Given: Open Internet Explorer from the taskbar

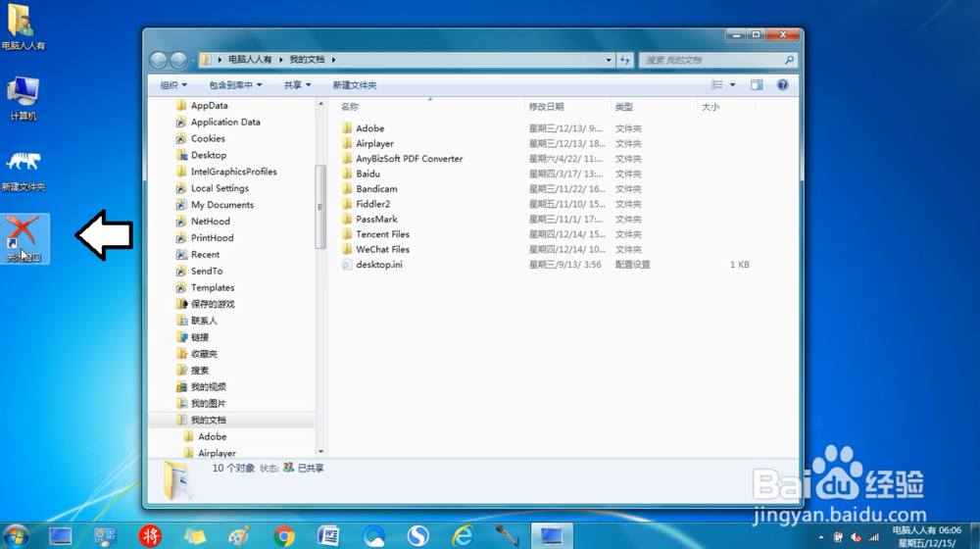Looking at the screenshot, I should click(463, 536).
